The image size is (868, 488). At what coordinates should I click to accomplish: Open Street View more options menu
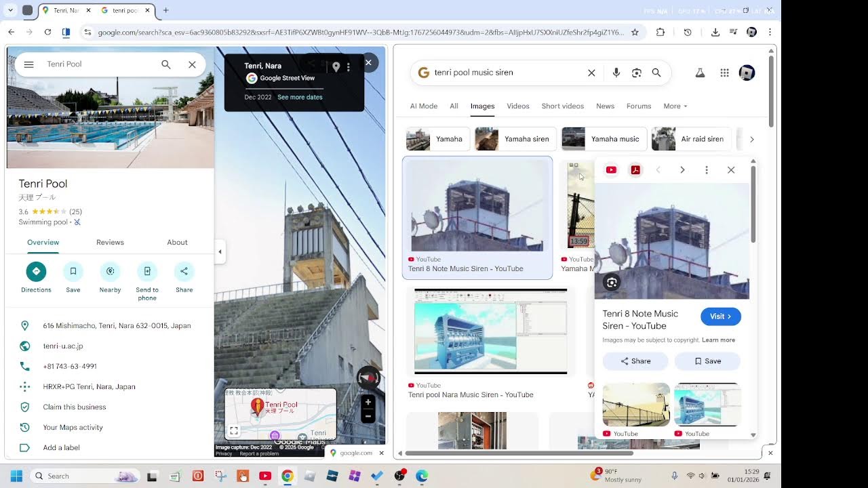(349, 67)
